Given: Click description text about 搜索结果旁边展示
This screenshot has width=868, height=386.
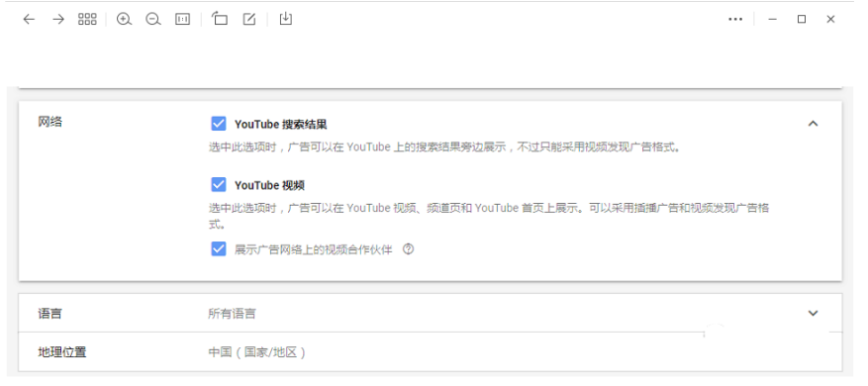Looking at the screenshot, I should (x=444, y=147).
